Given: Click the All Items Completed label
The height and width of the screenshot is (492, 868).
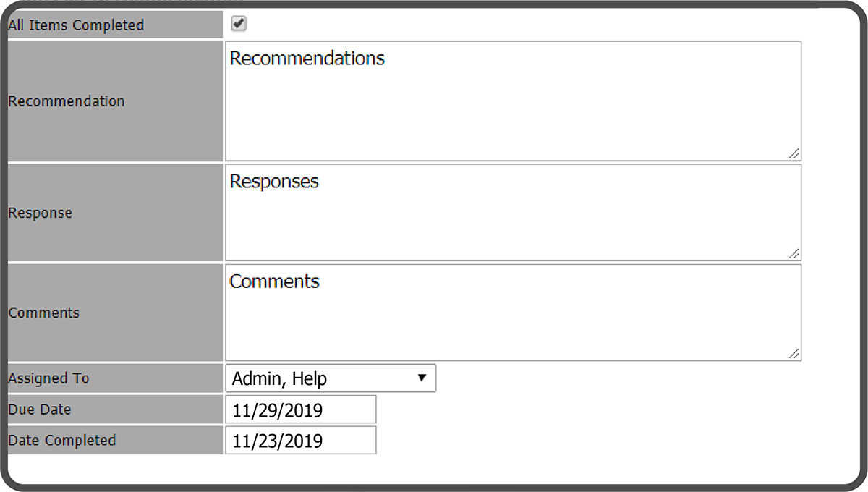Looking at the screenshot, I should [x=76, y=25].
